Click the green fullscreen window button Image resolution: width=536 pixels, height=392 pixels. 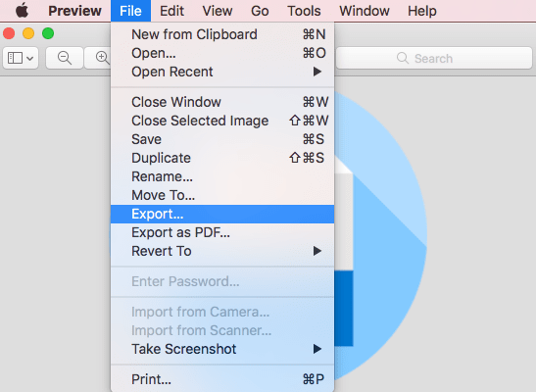48,33
